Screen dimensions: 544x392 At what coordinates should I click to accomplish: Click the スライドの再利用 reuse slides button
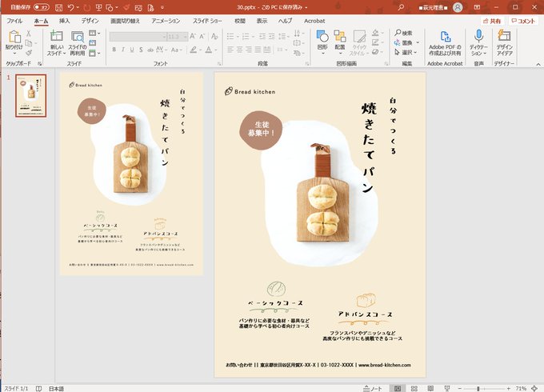[x=78, y=43]
